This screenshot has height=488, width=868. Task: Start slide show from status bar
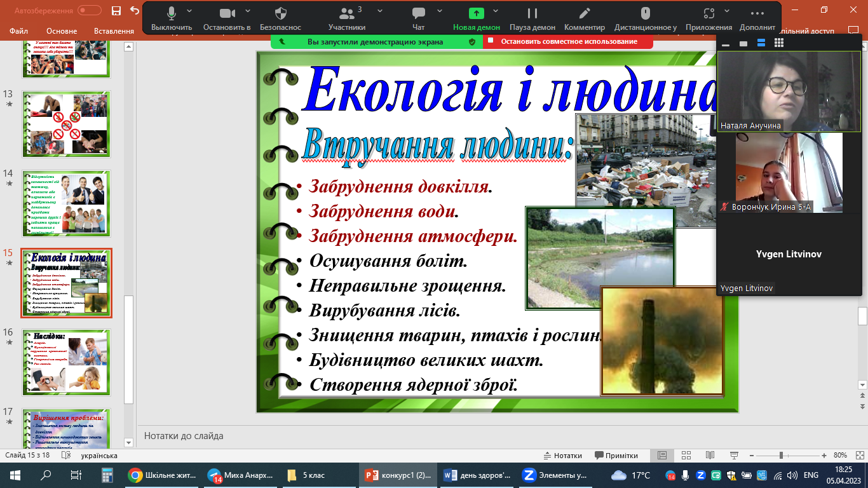[x=734, y=456]
